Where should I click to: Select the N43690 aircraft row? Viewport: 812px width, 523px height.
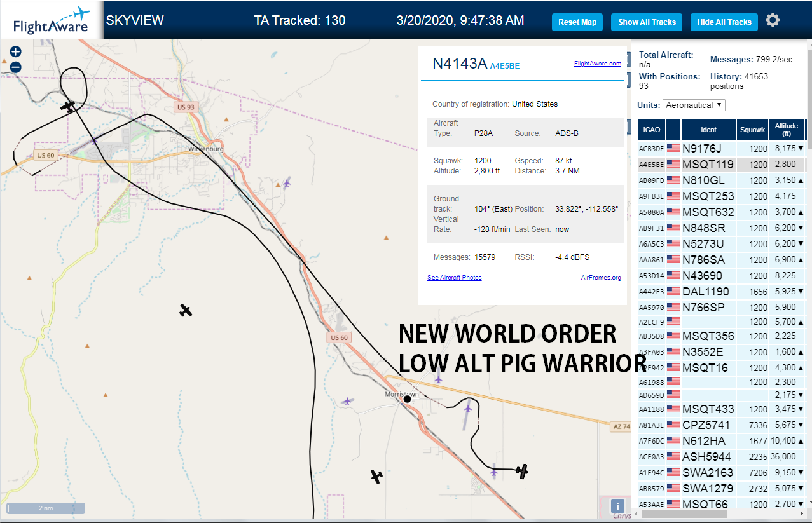coord(722,275)
